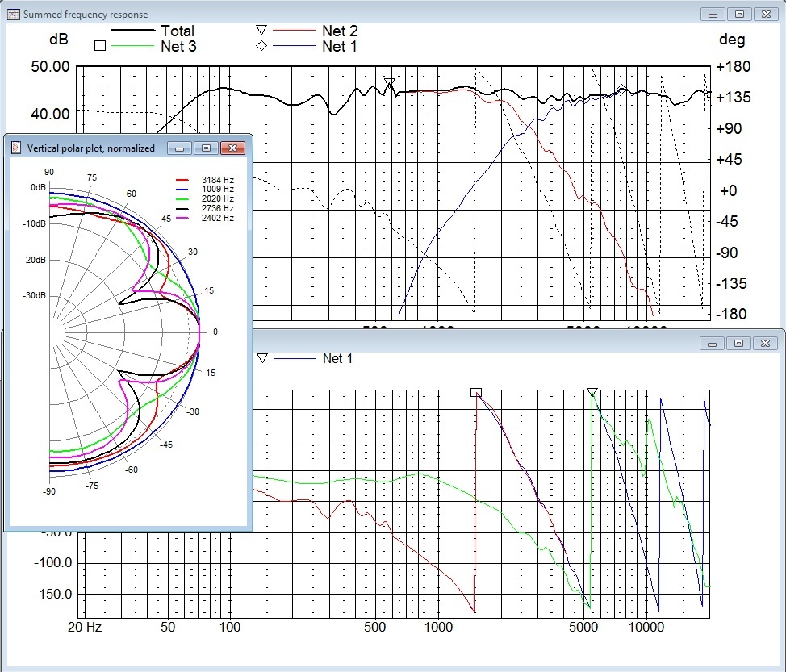Click the 'Summed frequency response' title text

tap(86, 15)
